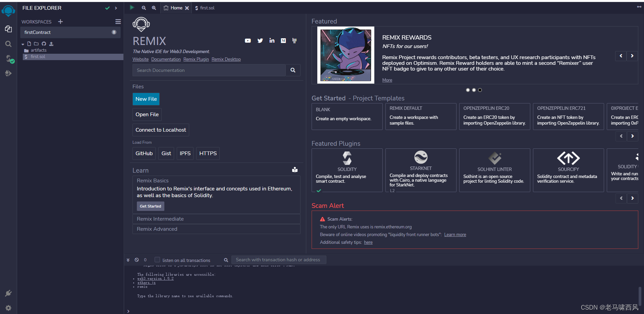This screenshot has height=314, width=644.
Task: Create new file using file icon
Action: (x=29, y=44)
